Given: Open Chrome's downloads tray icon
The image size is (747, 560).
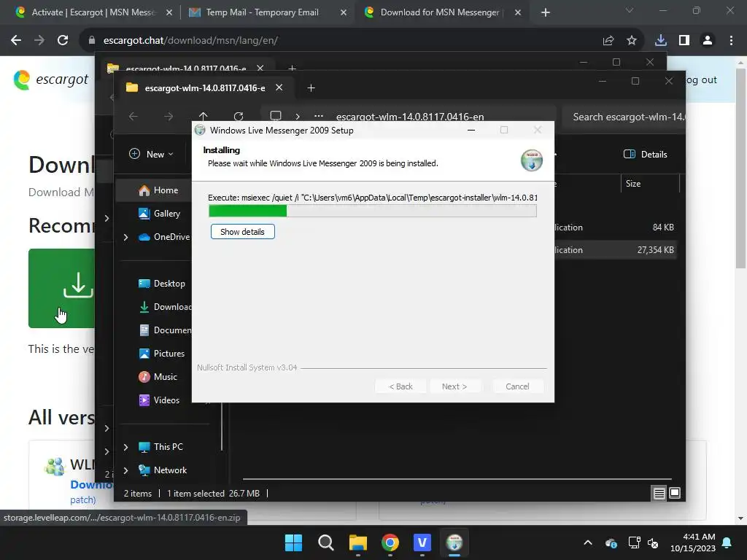Looking at the screenshot, I should tap(661, 41).
